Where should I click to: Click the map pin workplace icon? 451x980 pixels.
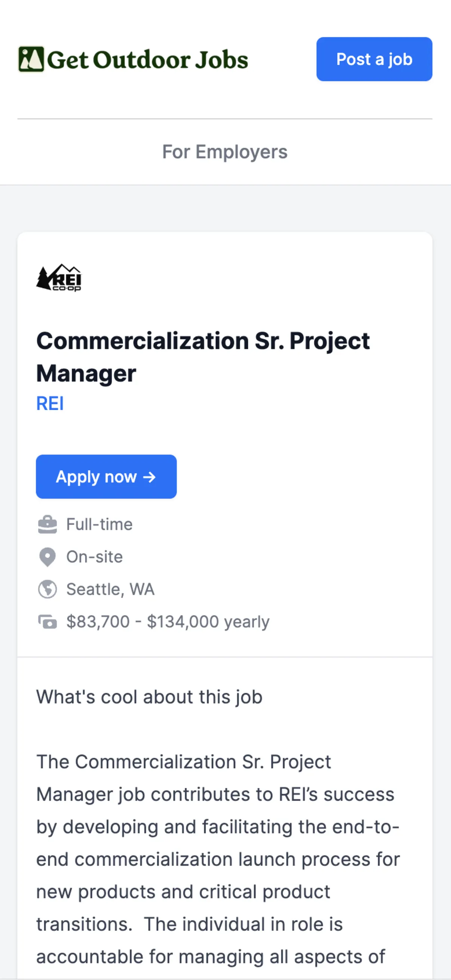[x=47, y=557]
